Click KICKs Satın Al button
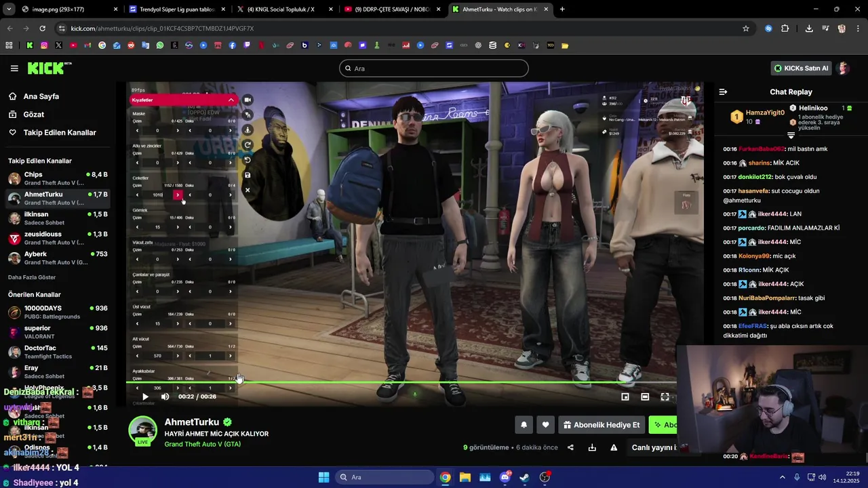Screen dimensions: 868x488 801,68
